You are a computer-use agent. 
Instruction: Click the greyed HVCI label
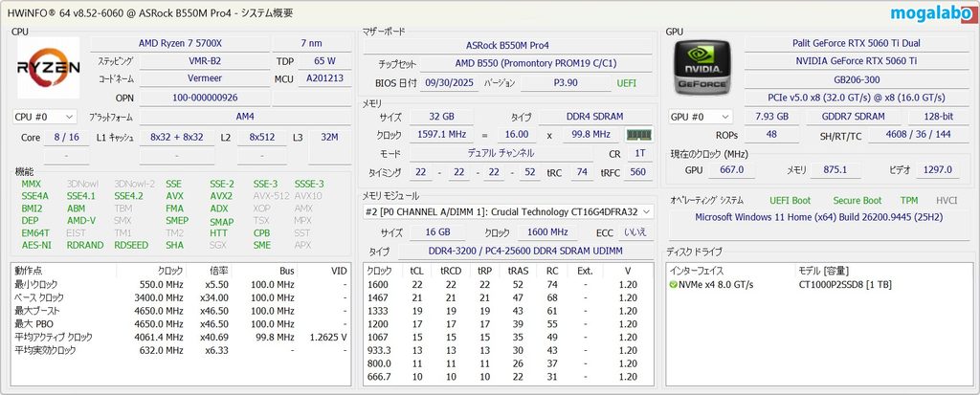point(947,201)
